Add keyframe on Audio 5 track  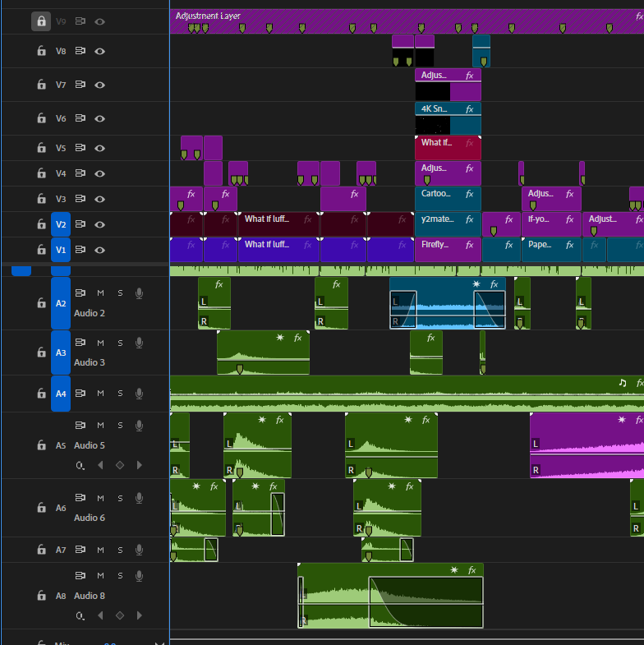pyautogui.click(x=120, y=465)
